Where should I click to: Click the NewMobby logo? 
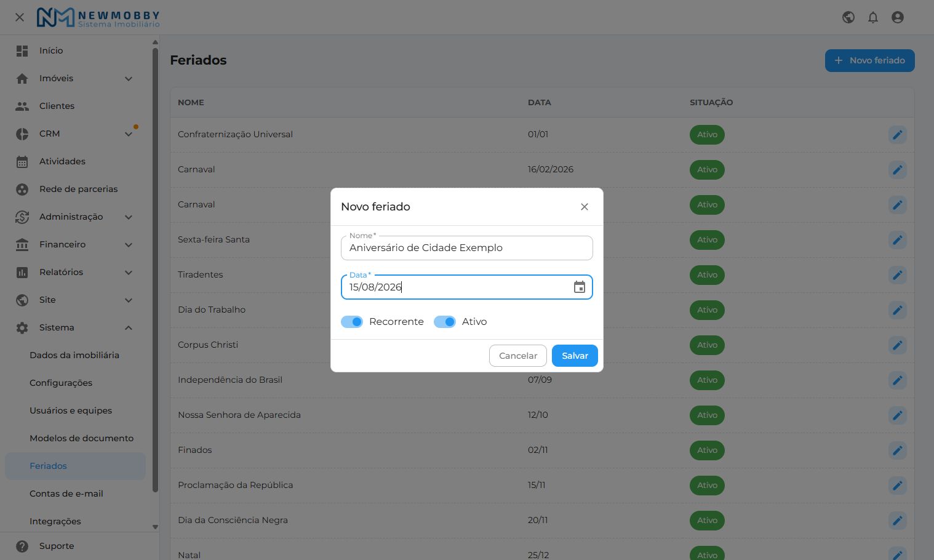point(98,17)
